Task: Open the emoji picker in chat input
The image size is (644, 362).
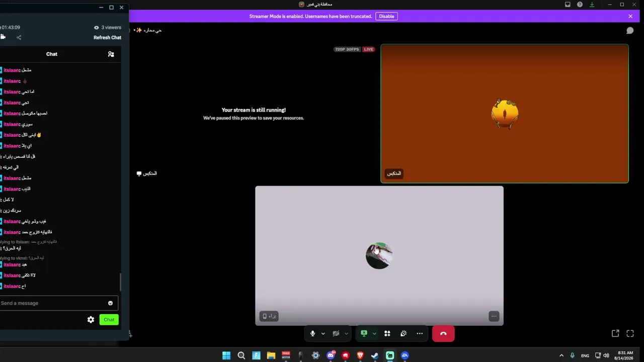Action: click(x=110, y=303)
